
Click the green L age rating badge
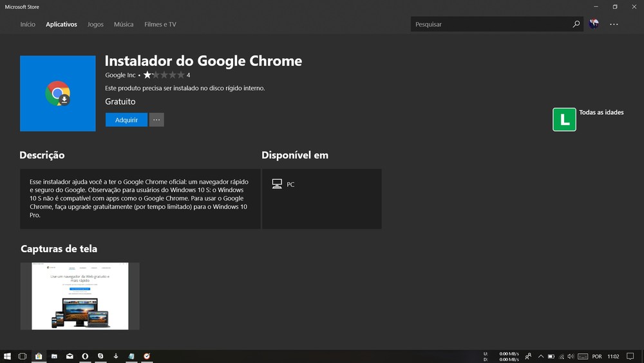564,119
